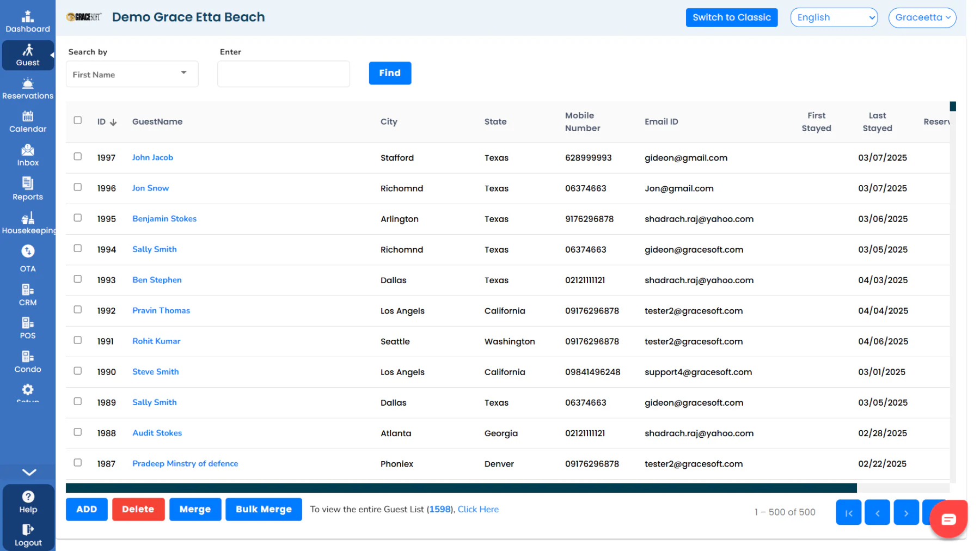Check the box for Audit Stokes
The width and height of the screenshot is (980, 551).
(x=78, y=432)
